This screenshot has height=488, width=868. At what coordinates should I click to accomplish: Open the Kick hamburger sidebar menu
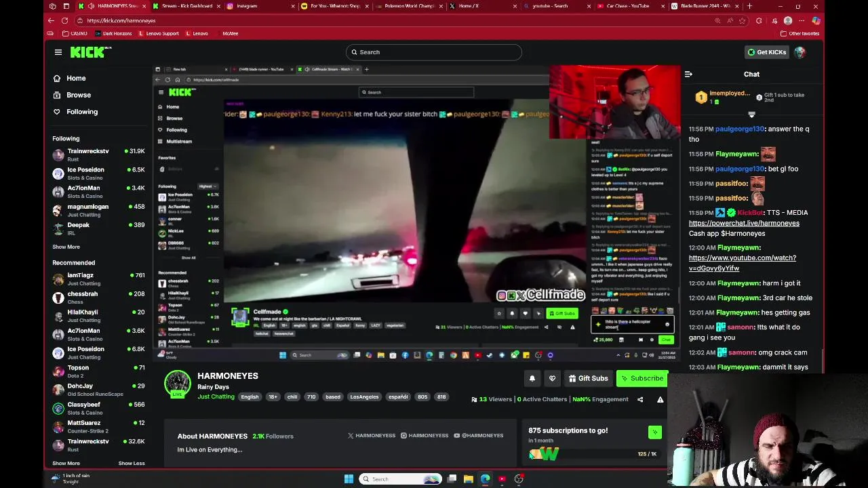point(58,52)
